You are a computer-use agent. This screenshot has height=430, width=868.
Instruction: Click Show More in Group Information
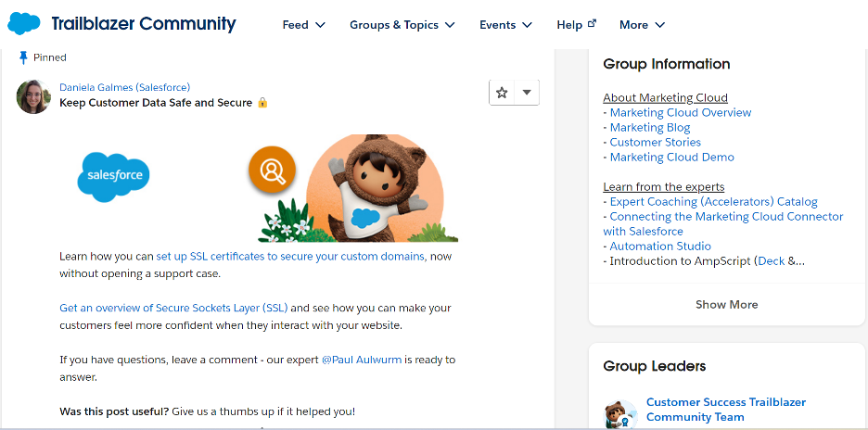point(726,304)
